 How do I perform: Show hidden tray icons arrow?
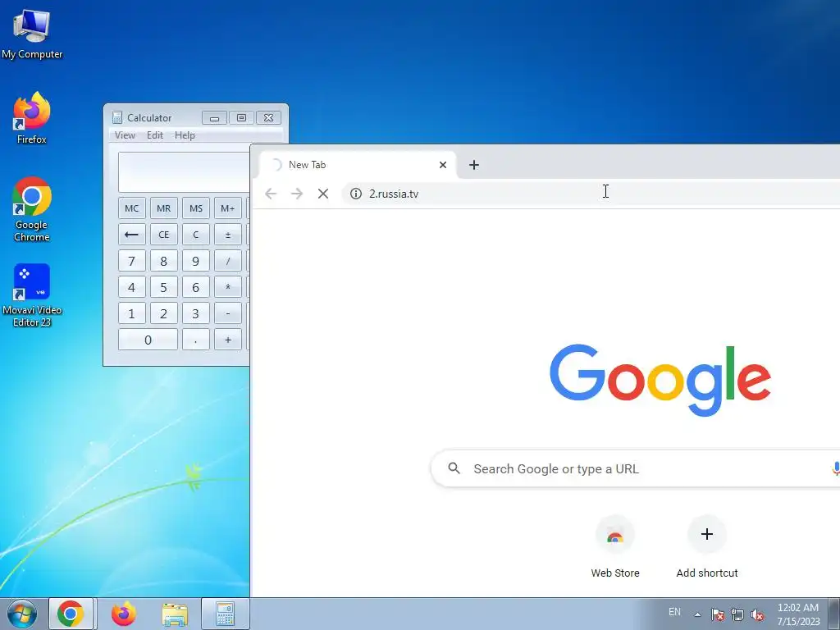coord(697,614)
